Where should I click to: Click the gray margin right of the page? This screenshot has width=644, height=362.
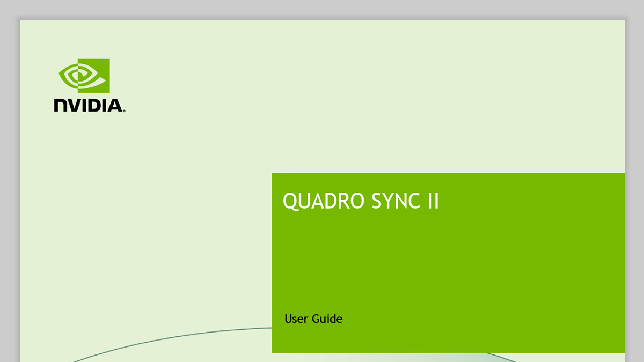(634, 188)
